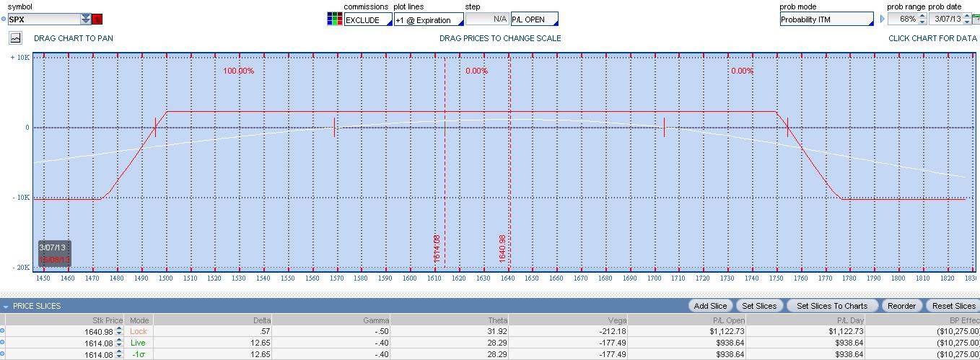Click the blue triangle arrow before prob range
Screen dimensions: 980x360
coord(882,19)
